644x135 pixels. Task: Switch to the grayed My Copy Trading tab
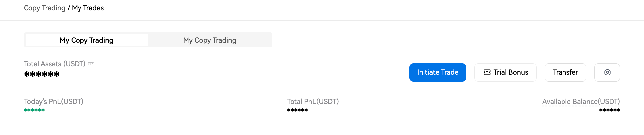point(210,40)
